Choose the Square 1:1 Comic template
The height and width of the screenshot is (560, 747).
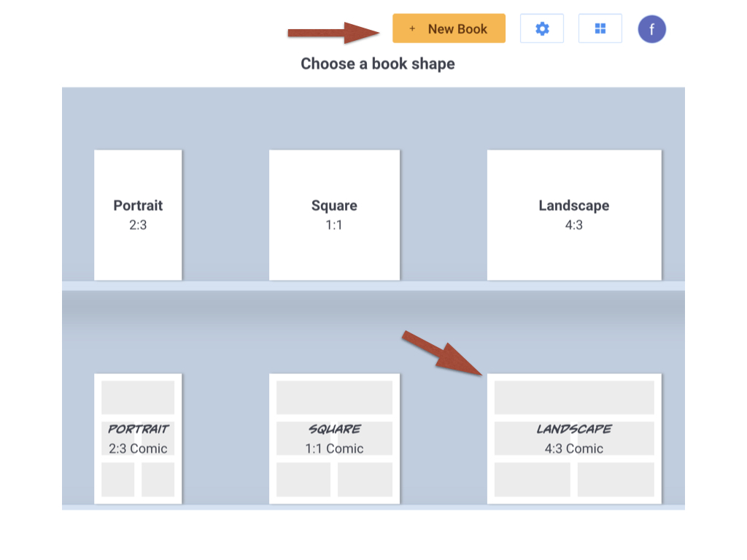pyautogui.click(x=334, y=438)
